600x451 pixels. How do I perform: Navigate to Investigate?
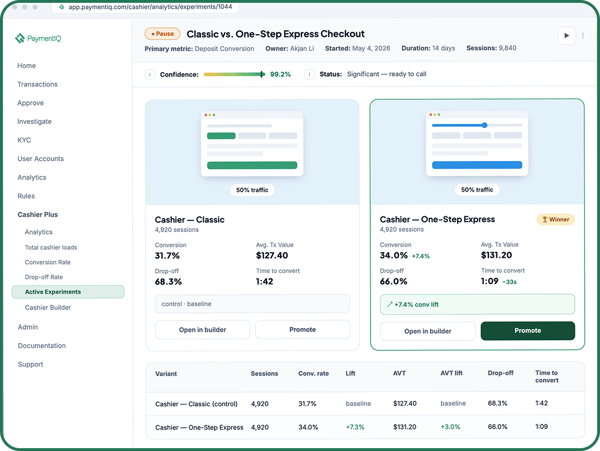pyautogui.click(x=34, y=122)
